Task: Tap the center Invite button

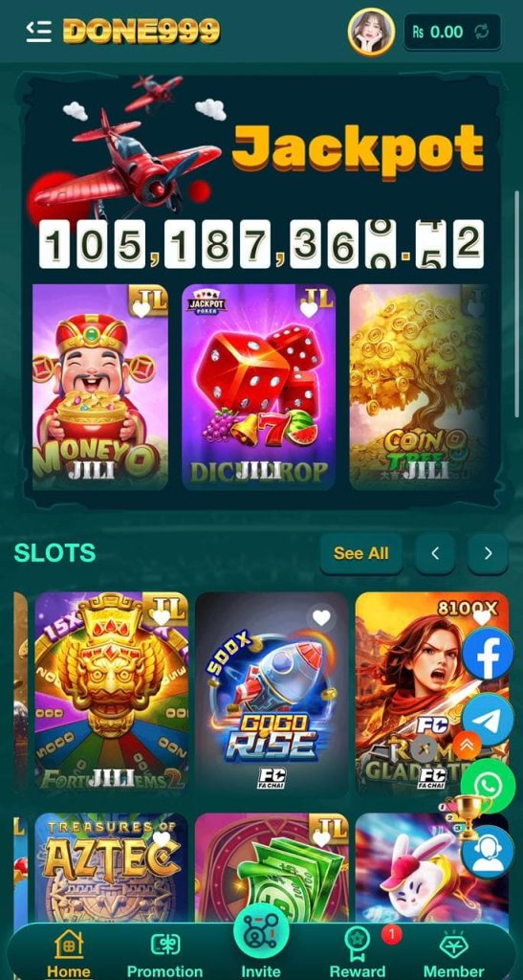Action: (261, 942)
